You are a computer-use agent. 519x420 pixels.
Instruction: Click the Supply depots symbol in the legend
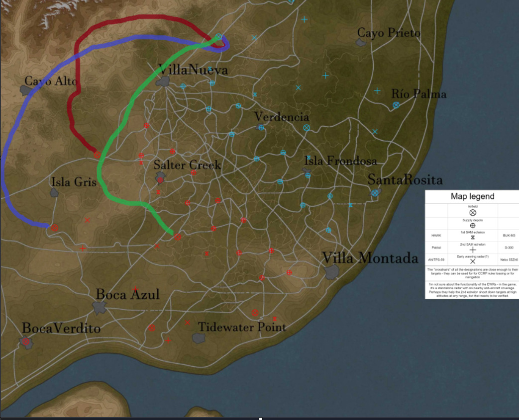click(473, 225)
